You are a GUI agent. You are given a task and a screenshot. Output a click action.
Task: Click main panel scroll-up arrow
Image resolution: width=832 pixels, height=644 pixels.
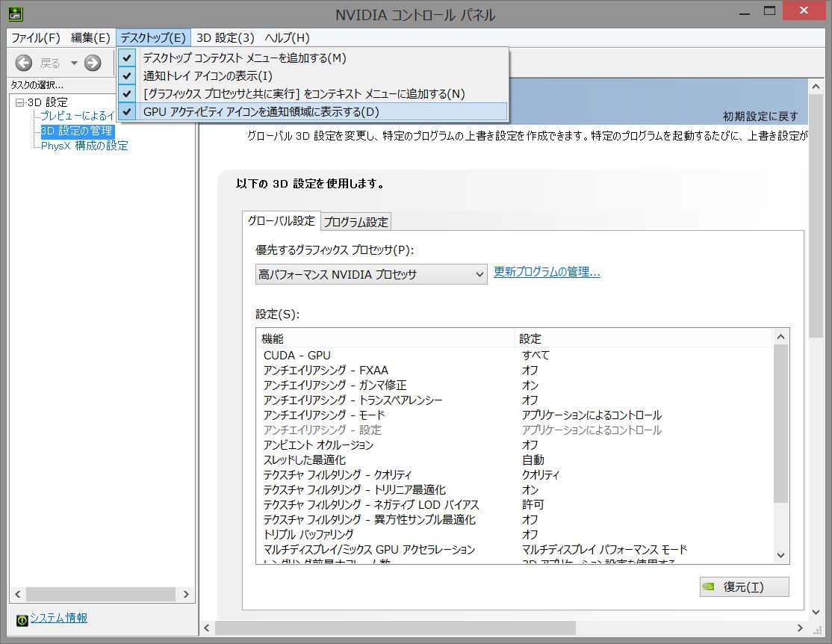[816, 86]
